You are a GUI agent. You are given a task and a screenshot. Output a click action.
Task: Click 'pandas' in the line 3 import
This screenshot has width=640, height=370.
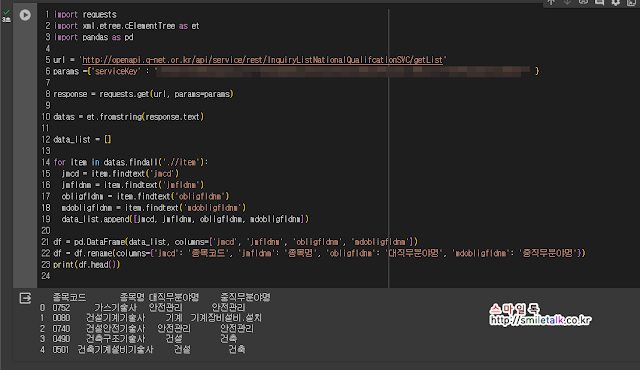click(x=95, y=38)
